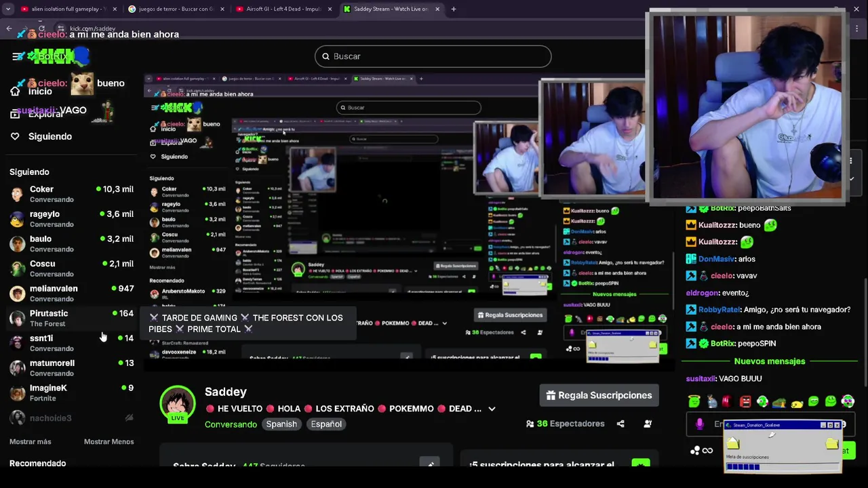Click the browser back arrow
The width and height of the screenshot is (868, 488).
pyautogui.click(x=9, y=28)
